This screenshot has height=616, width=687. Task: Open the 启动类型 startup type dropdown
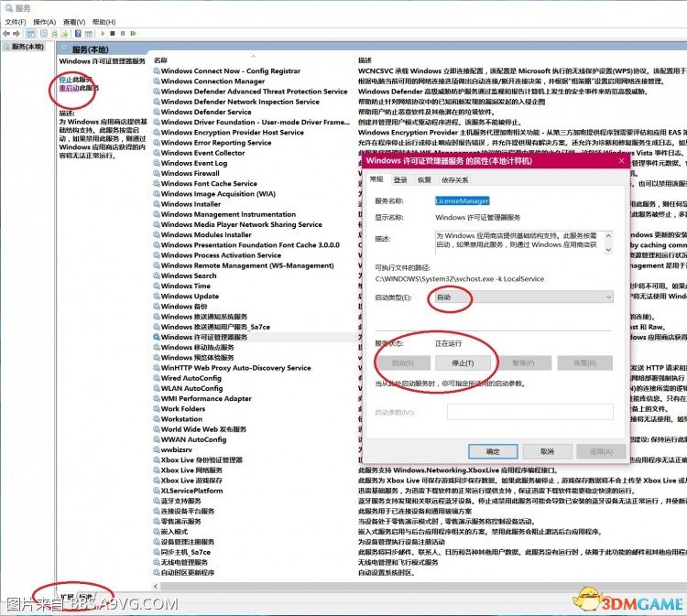pos(525,297)
